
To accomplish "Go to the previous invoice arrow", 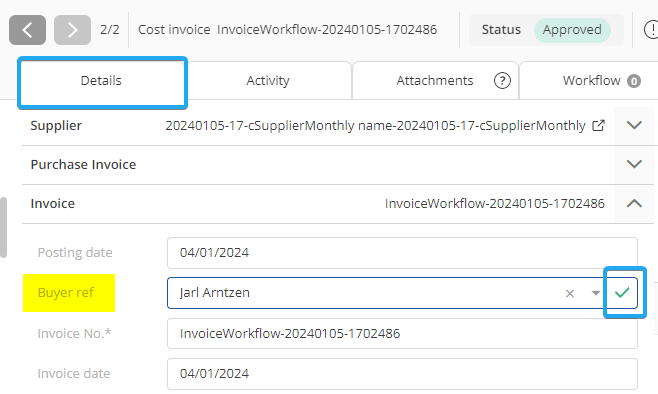I will [x=27, y=30].
